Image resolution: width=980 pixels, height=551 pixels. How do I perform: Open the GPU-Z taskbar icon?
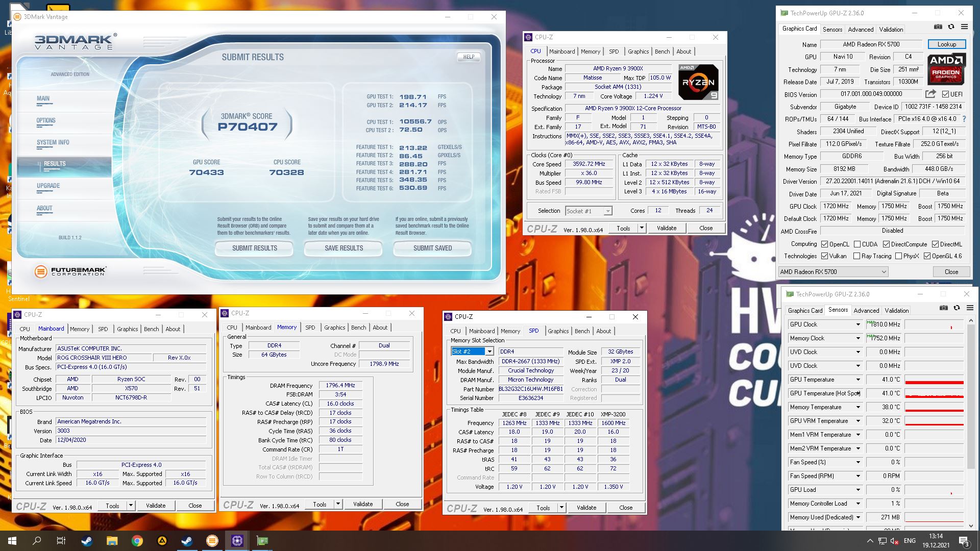point(262,541)
